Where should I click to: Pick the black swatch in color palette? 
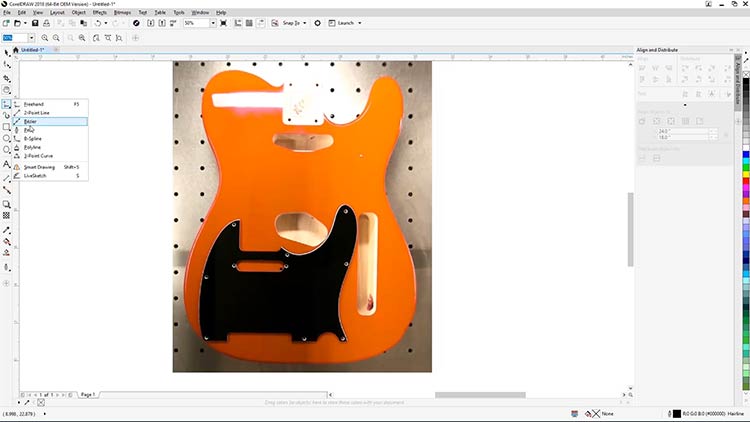click(746, 82)
